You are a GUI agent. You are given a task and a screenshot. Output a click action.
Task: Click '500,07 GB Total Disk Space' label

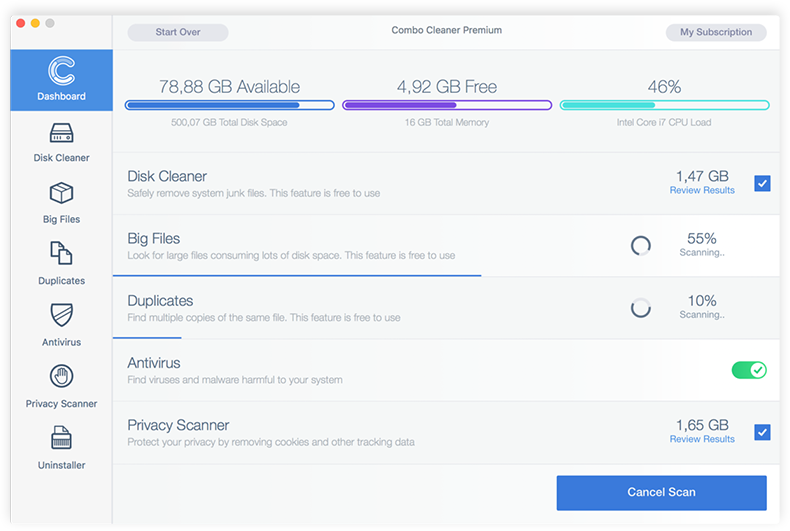pos(229,122)
